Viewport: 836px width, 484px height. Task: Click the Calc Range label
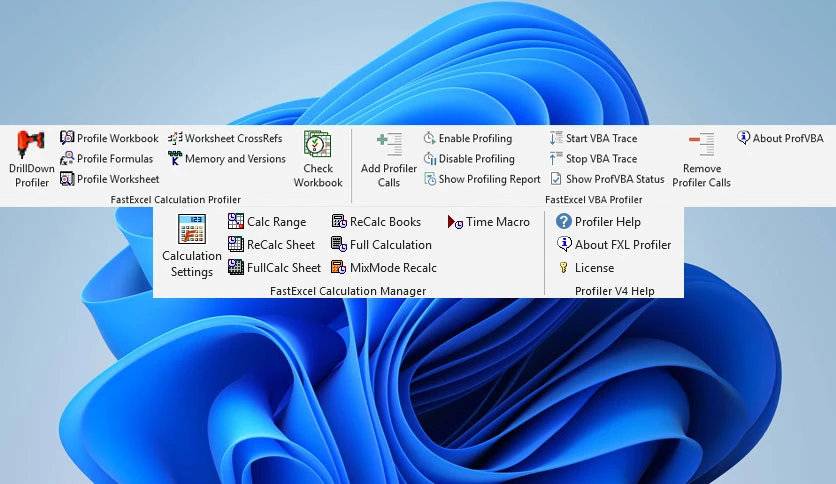276,222
